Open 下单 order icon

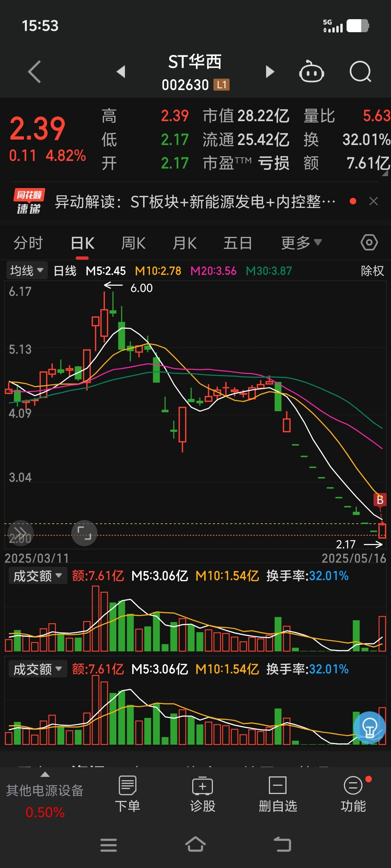127,794
